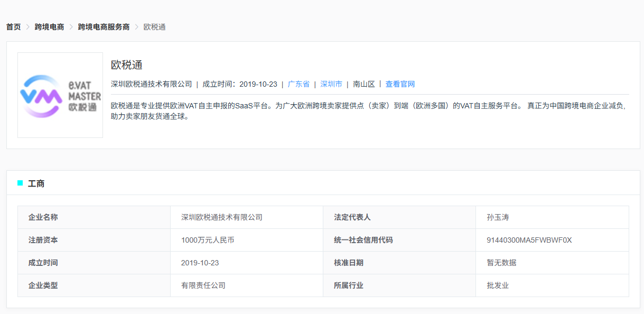Click 法定代表人 label cell

pos(399,217)
